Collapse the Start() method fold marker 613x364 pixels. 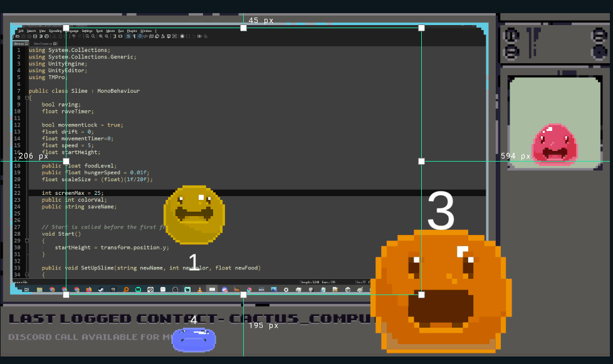[26, 241]
